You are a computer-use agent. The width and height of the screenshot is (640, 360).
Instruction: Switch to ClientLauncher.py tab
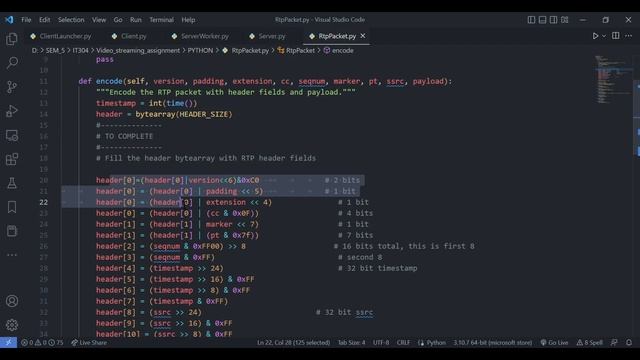point(61,36)
